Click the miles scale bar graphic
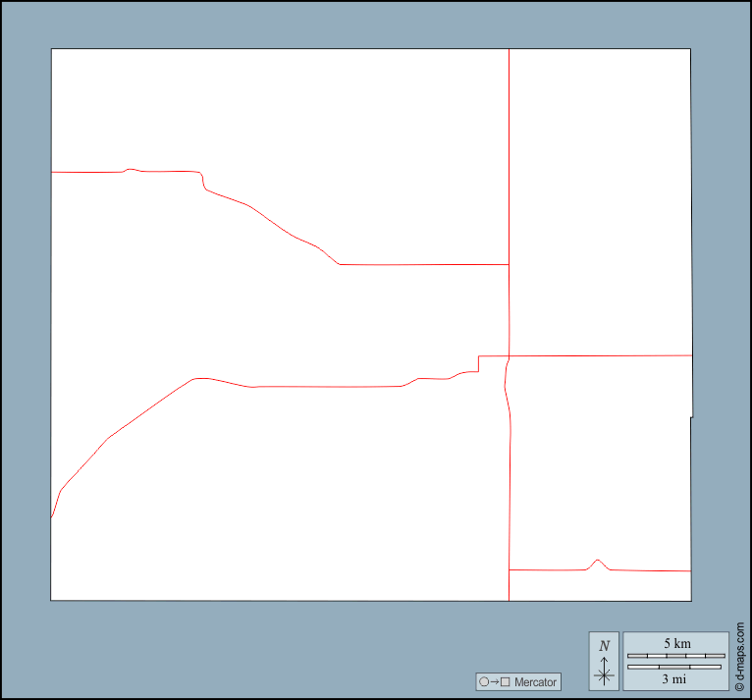The image size is (752, 700). 675,668
